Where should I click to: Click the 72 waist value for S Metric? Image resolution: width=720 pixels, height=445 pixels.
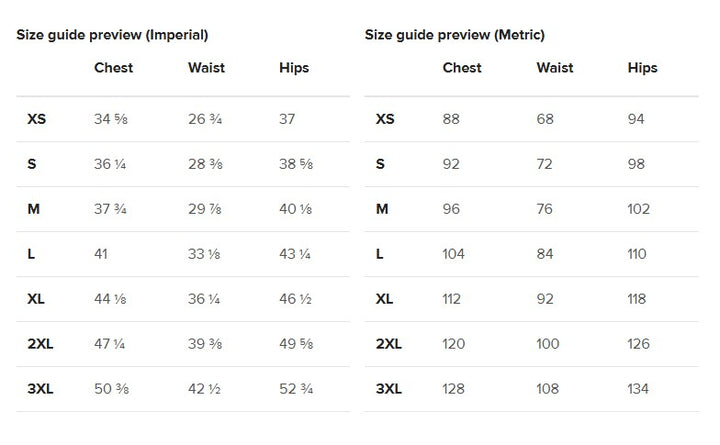tap(545, 164)
